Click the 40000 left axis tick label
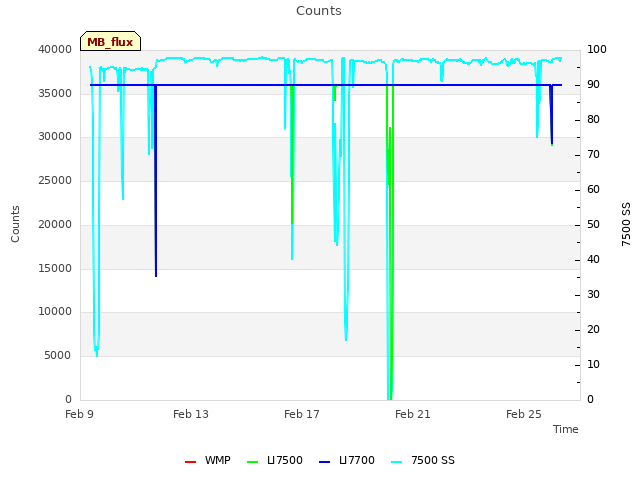Image resolution: width=640 pixels, height=480 pixels. [x=55, y=49]
